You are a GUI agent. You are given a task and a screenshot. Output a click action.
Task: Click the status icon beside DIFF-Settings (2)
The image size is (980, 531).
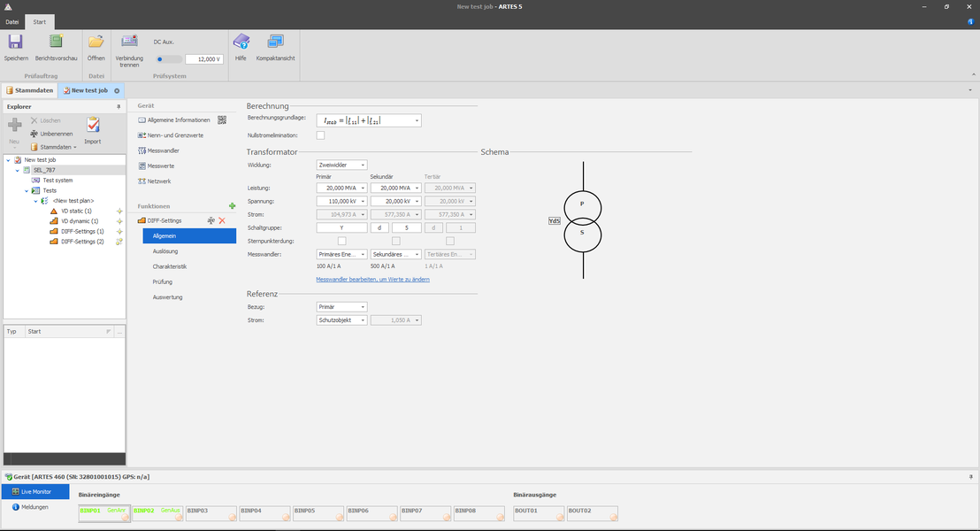click(119, 242)
